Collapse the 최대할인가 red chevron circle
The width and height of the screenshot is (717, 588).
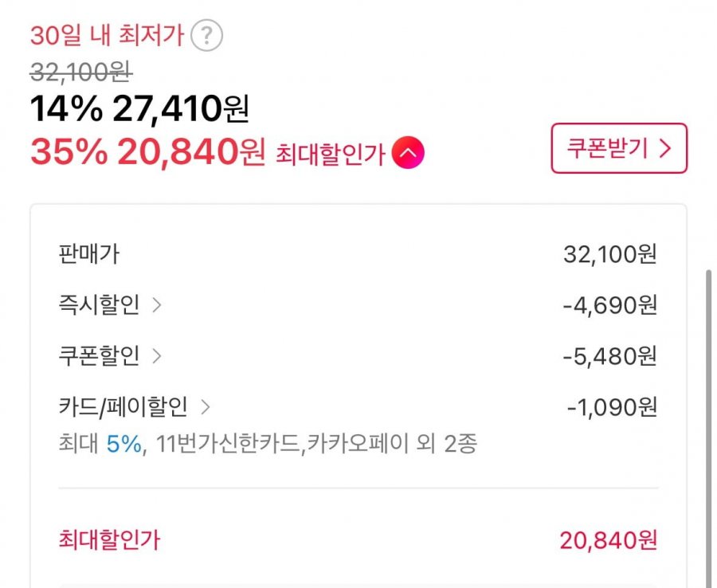[408, 153]
